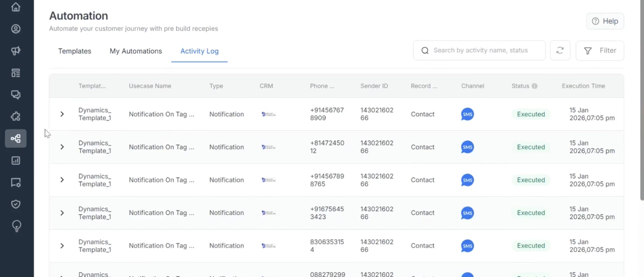Click the CRM column header
The width and height of the screenshot is (644, 277).
click(x=266, y=86)
